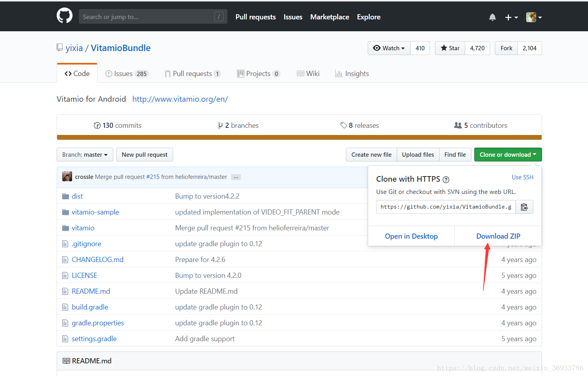Image resolution: width=588 pixels, height=376 pixels.
Task: Open commit message 'Add gradle support'
Action: pos(205,339)
